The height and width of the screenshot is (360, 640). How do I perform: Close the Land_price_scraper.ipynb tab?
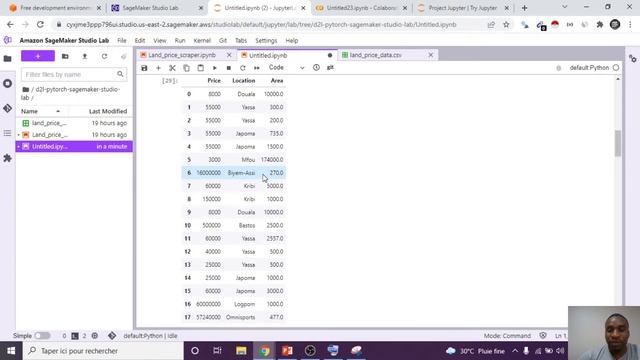tap(229, 55)
